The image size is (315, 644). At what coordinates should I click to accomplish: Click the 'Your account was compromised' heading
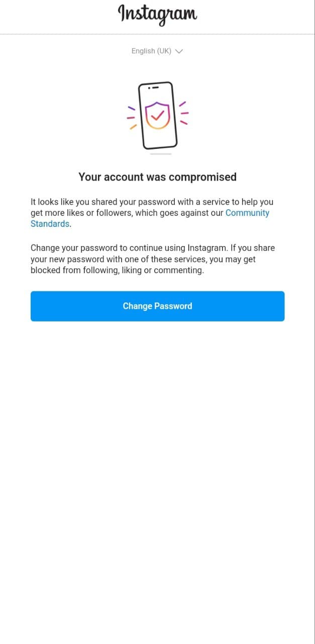tap(157, 177)
